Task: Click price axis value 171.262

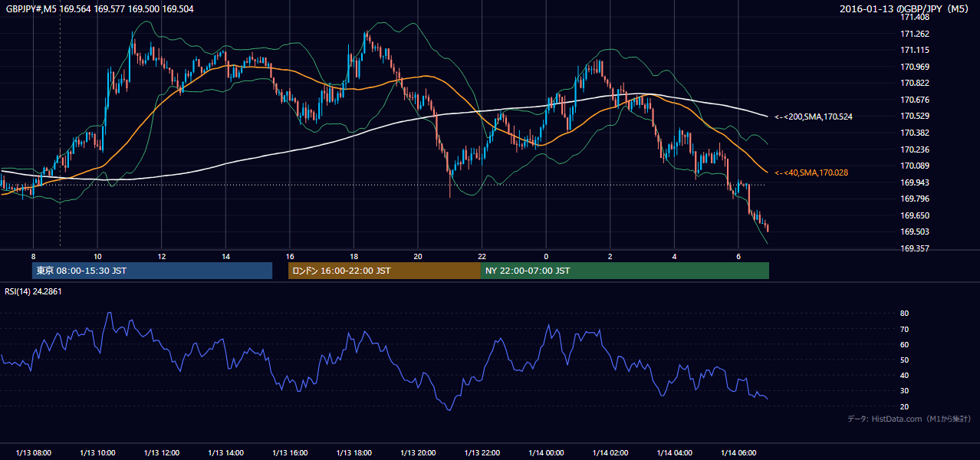Action: (915, 34)
